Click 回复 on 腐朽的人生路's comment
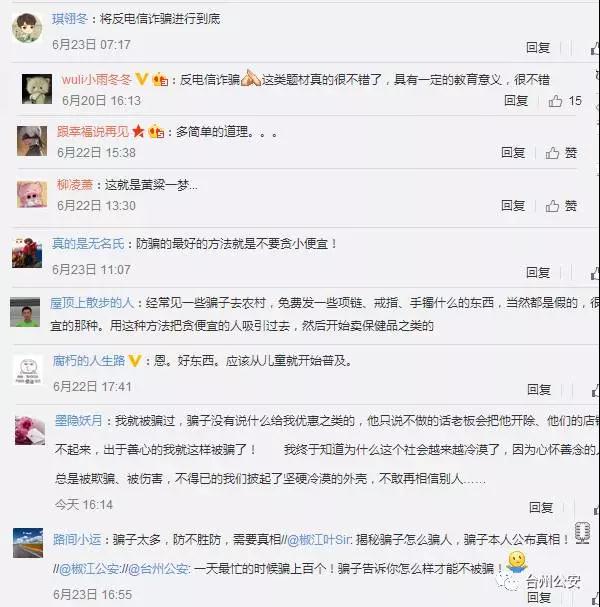The image size is (600, 607). 539,390
